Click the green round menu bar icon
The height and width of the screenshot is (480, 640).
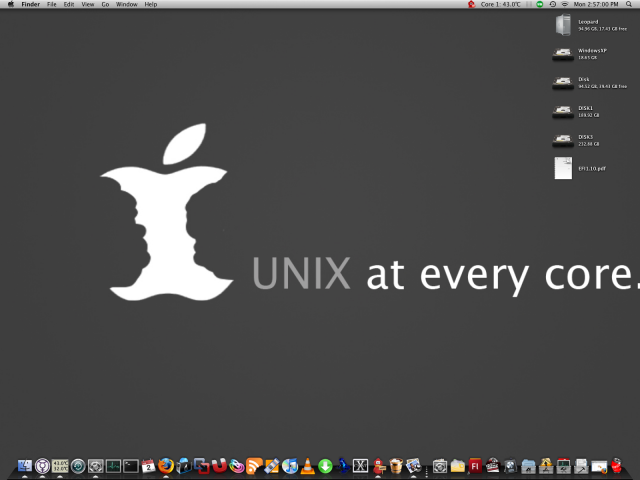click(x=540, y=4)
